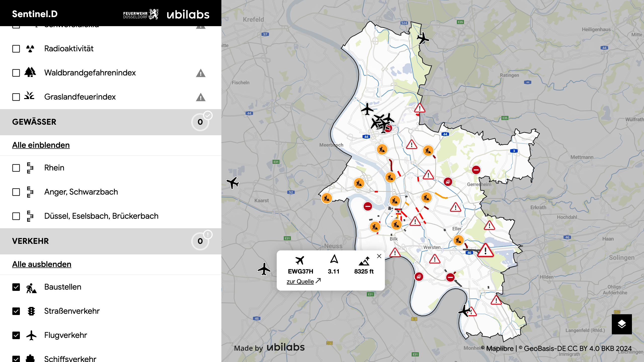
Task: Close the EWG37H flight info popup
Action: coord(379,256)
